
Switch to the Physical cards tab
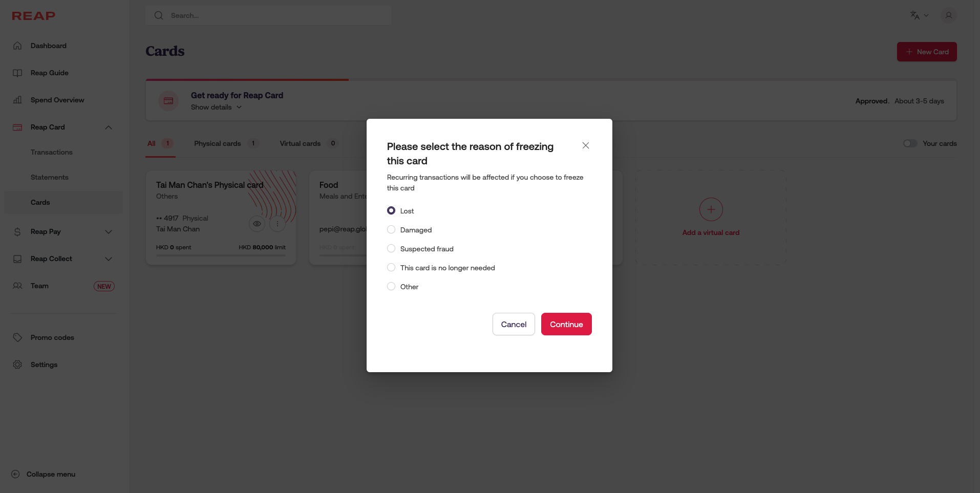click(218, 143)
